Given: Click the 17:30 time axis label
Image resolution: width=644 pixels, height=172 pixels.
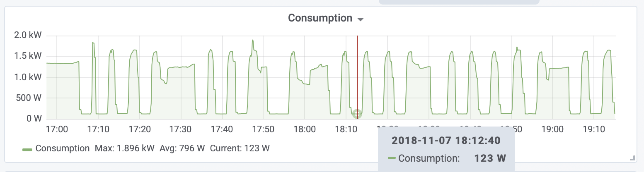Looking at the screenshot, I should tap(181, 130).
